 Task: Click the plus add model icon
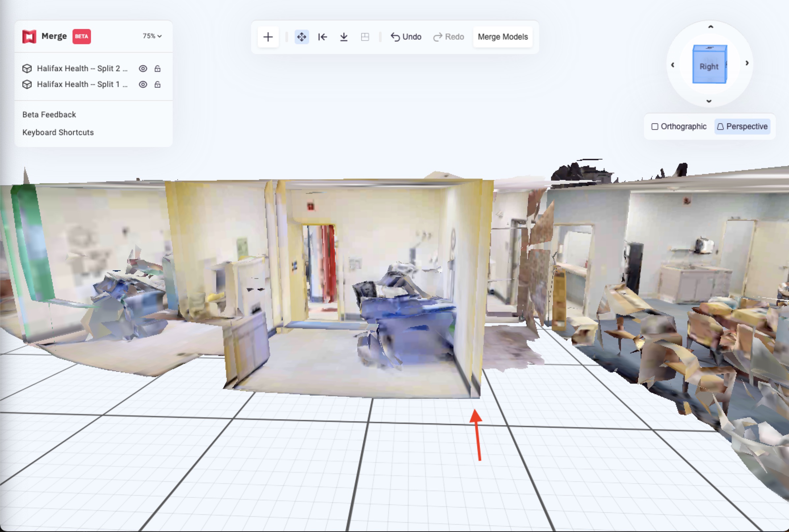[268, 37]
